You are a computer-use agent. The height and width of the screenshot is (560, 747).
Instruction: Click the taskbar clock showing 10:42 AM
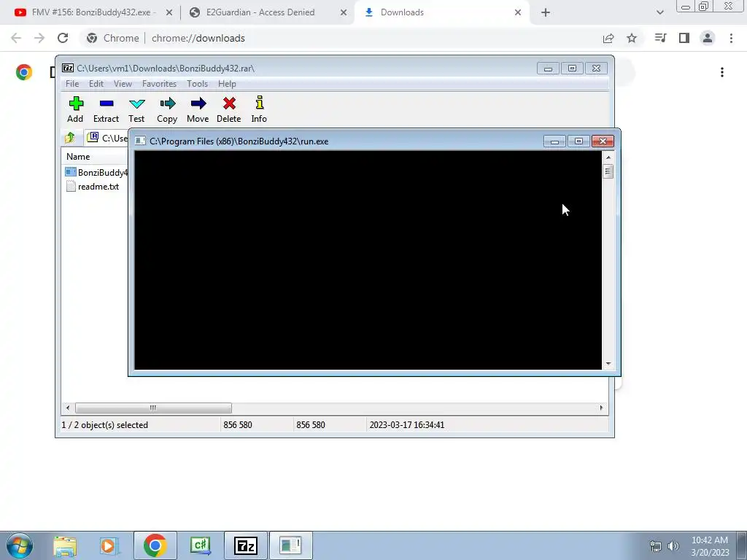point(710,546)
